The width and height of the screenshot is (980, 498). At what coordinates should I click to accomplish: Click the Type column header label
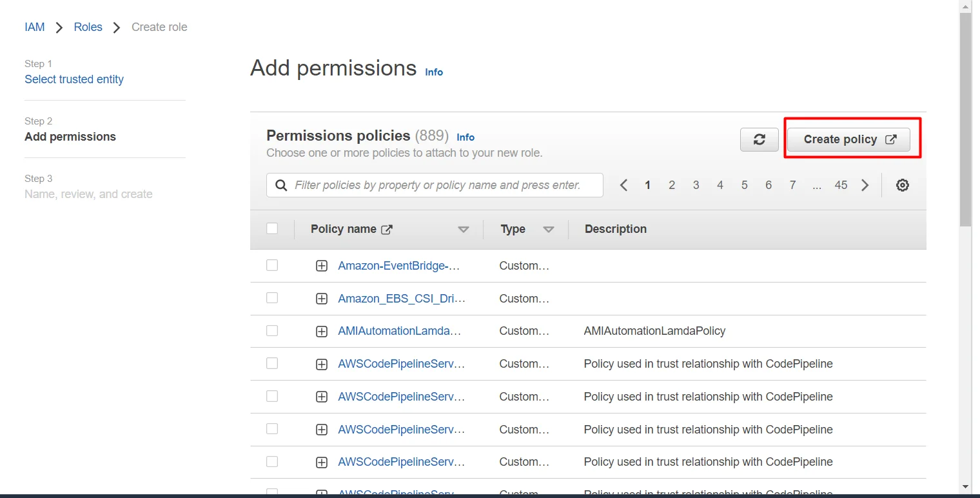(513, 229)
